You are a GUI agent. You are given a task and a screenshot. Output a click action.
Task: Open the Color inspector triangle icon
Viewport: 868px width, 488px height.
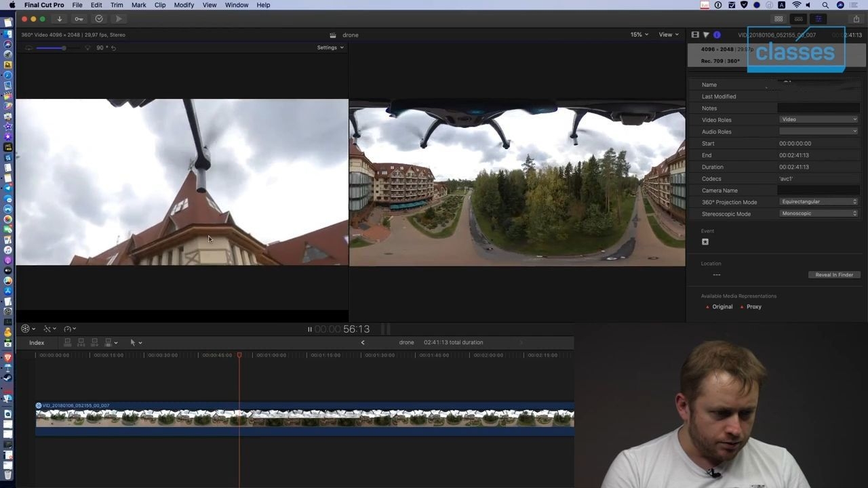click(706, 35)
